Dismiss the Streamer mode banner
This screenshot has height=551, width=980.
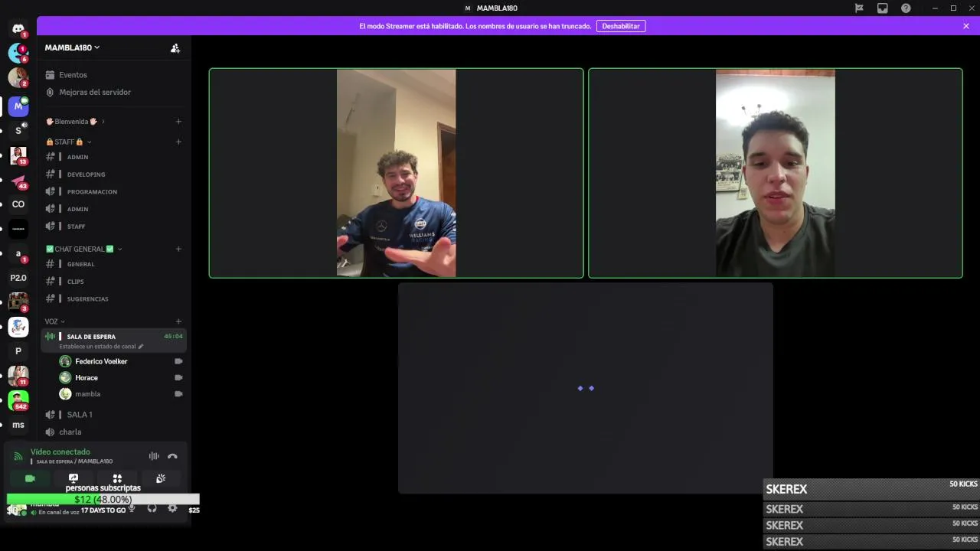pos(966,26)
